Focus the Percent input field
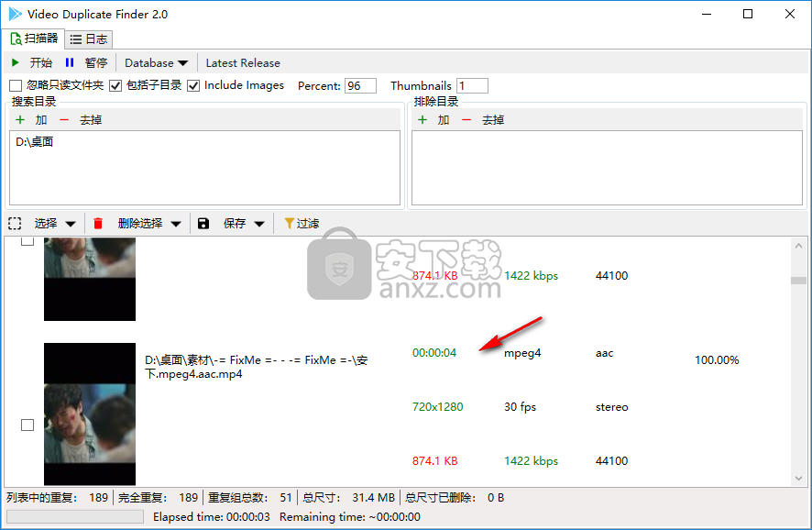The width and height of the screenshot is (812, 530). point(360,86)
